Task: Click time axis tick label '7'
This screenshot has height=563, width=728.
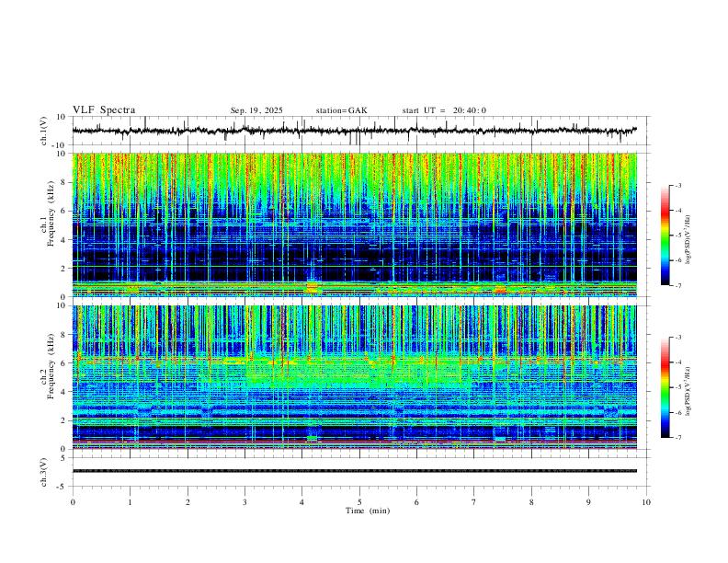Action: (x=474, y=502)
